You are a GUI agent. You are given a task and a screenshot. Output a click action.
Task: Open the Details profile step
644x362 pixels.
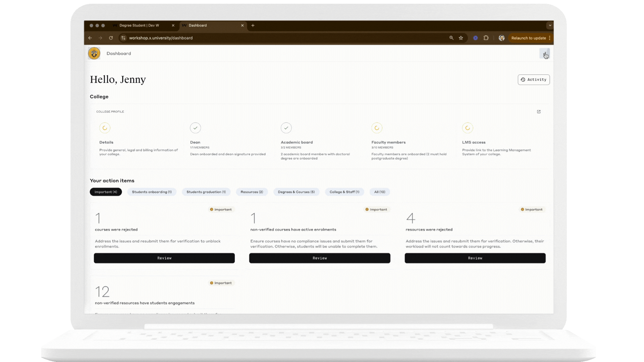coord(139,139)
